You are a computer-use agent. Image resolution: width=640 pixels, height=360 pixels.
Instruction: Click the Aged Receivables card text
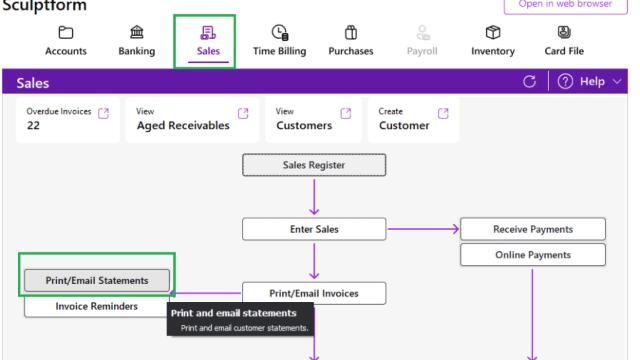(183, 125)
